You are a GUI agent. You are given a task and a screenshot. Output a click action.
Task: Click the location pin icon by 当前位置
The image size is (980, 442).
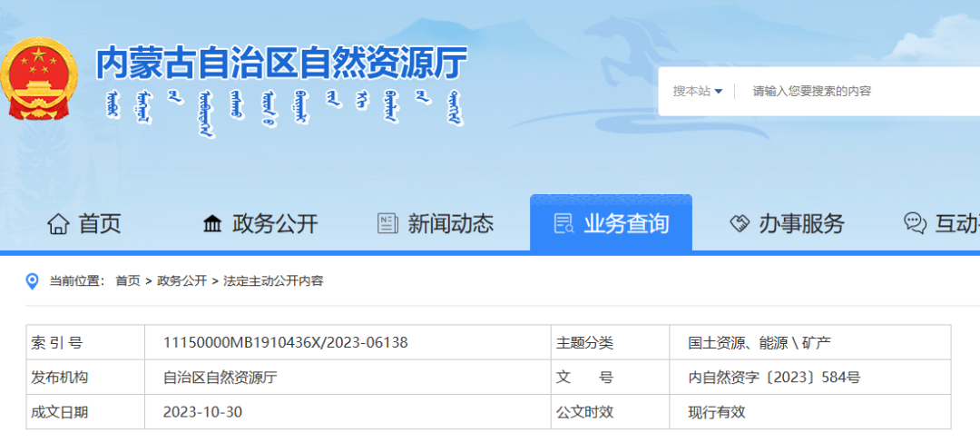point(32,281)
